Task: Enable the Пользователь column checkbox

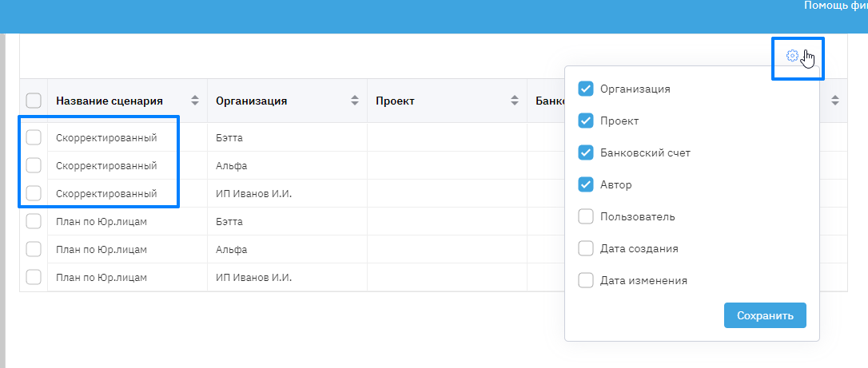Action: (586, 216)
